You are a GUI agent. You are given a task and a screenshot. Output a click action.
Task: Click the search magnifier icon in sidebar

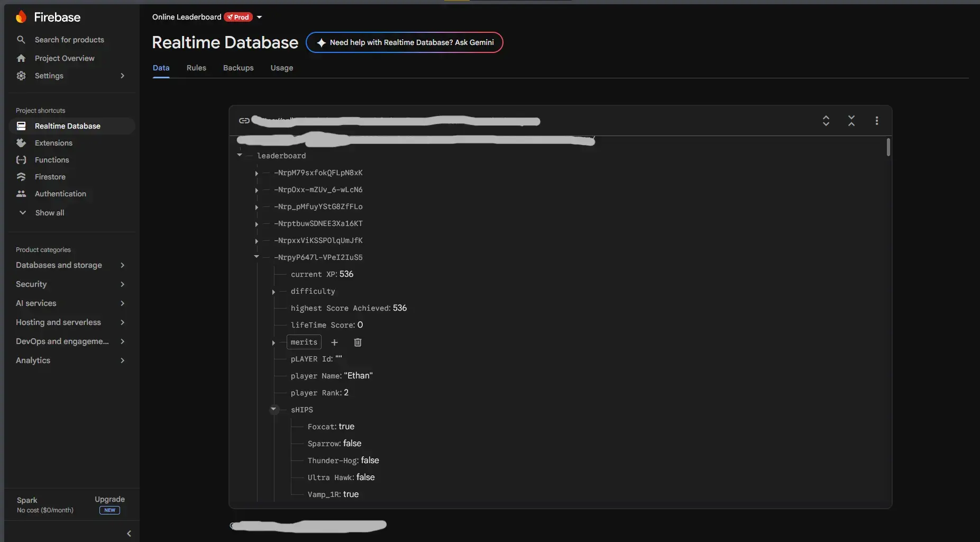click(x=21, y=40)
